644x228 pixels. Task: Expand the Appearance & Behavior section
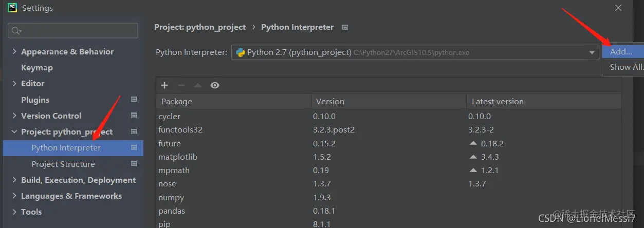(x=14, y=51)
